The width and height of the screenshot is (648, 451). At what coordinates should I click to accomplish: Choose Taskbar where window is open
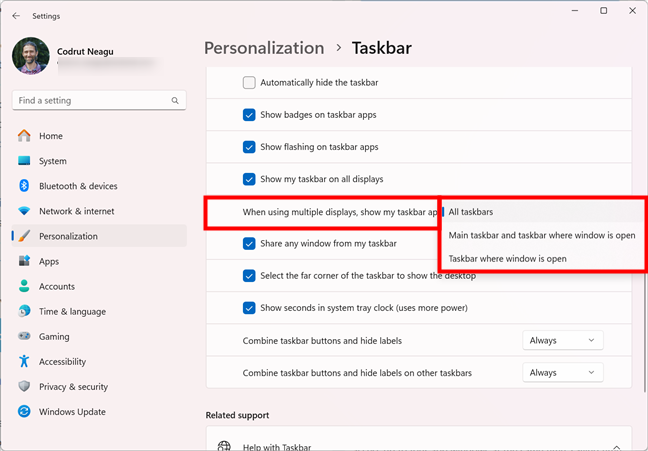tap(541, 259)
